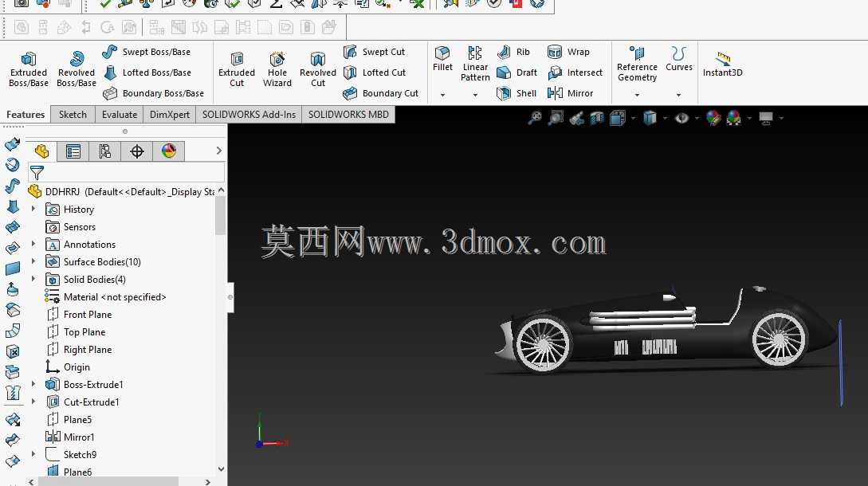Open the Reference Geometry dropdown arrow
The image size is (868, 486).
click(637, 95)
